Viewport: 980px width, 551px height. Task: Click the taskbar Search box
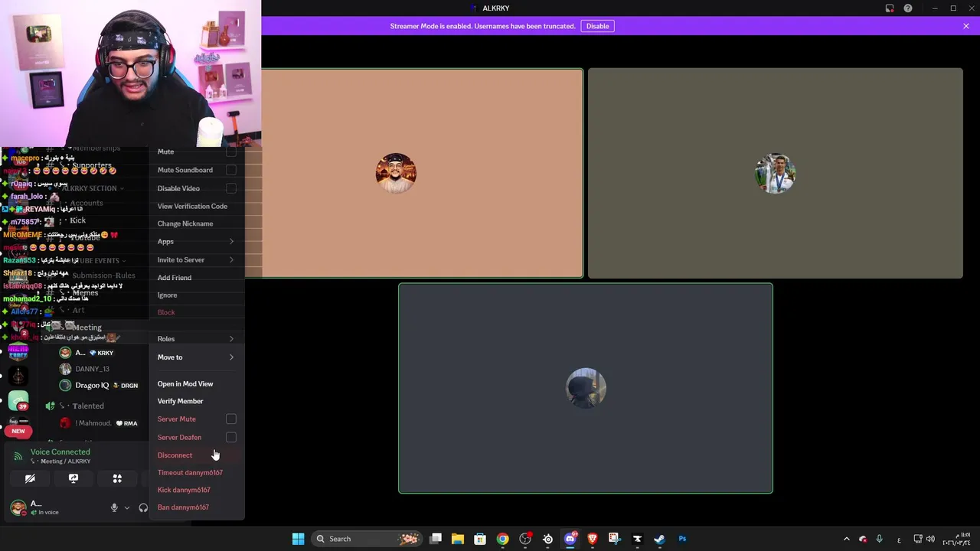[x=367, y=539]
